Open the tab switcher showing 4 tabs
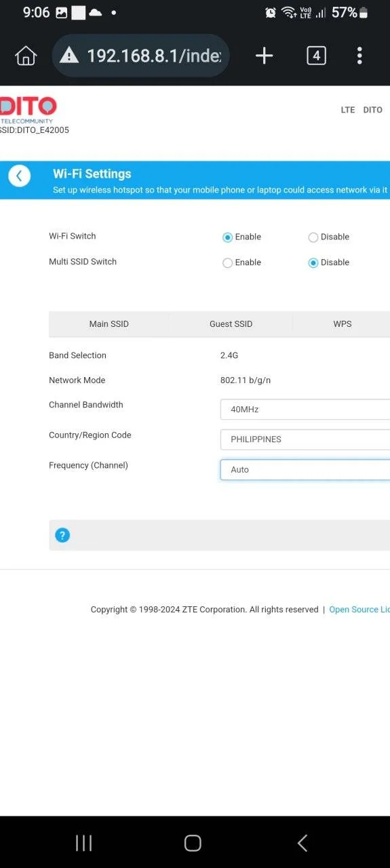The height and width of the screenshot is (868, 390). pos(316,56)
